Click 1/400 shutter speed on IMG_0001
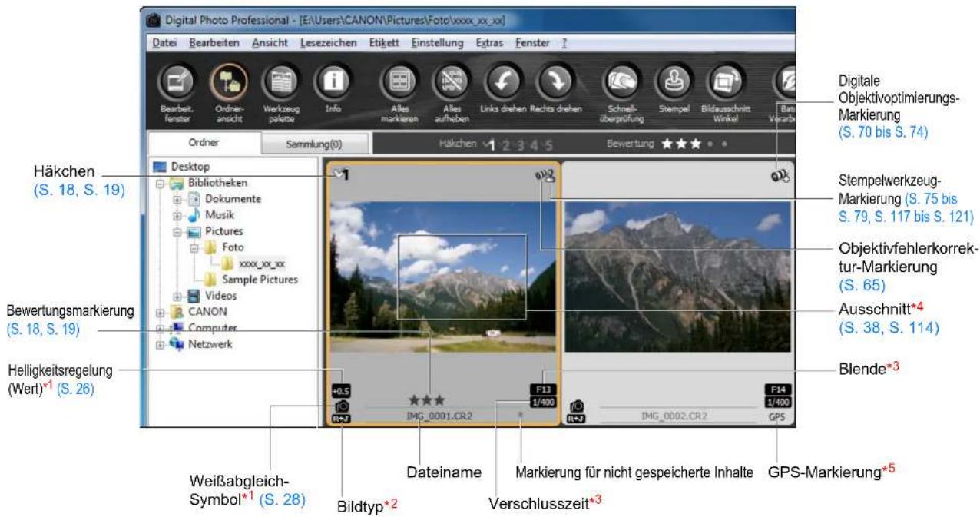The width and height of the screenshot is (980, 517). click(545, 402)
